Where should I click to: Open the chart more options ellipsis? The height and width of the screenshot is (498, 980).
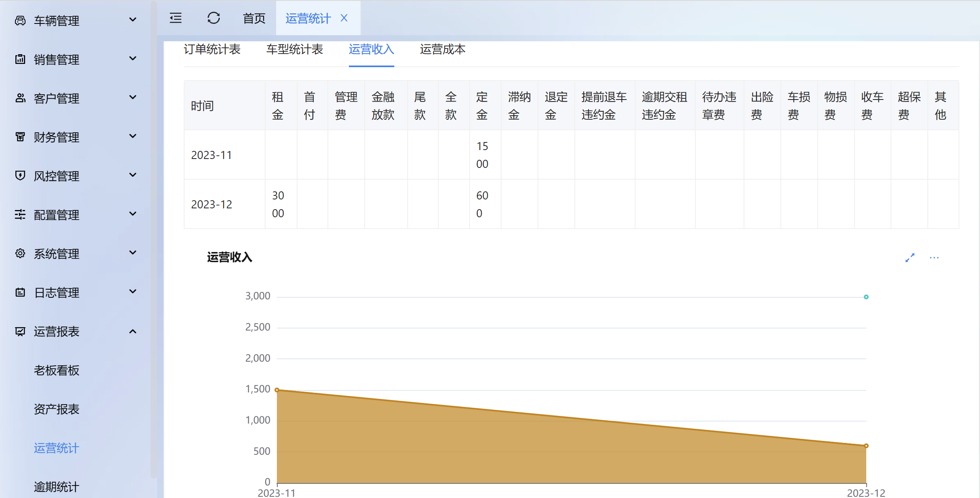(934, 258)
